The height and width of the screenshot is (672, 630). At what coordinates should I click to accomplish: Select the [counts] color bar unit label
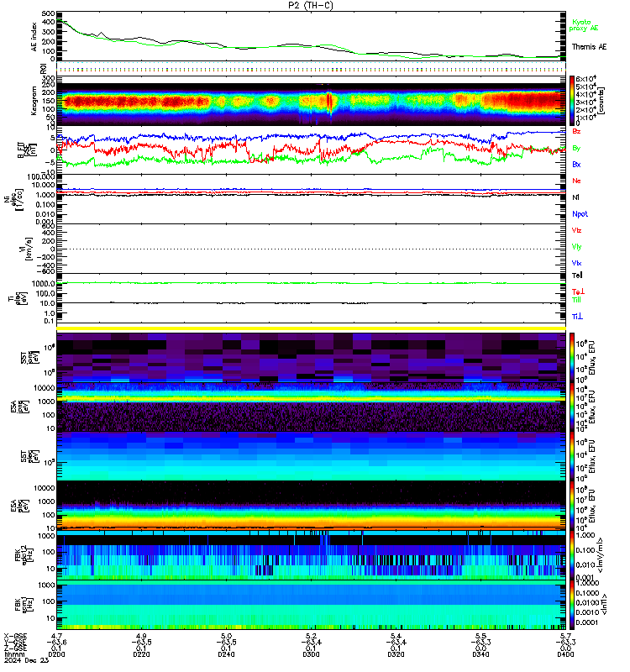tap(601, 101)
